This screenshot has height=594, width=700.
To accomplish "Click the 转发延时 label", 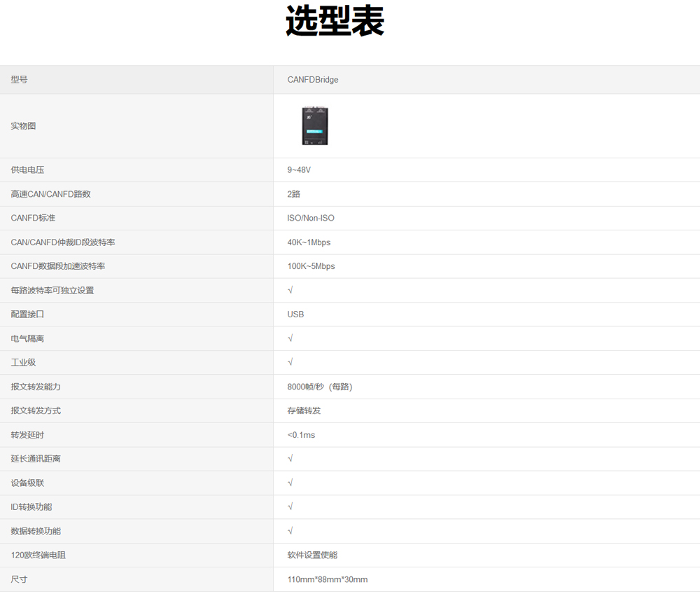I will [x=27, y=435].
